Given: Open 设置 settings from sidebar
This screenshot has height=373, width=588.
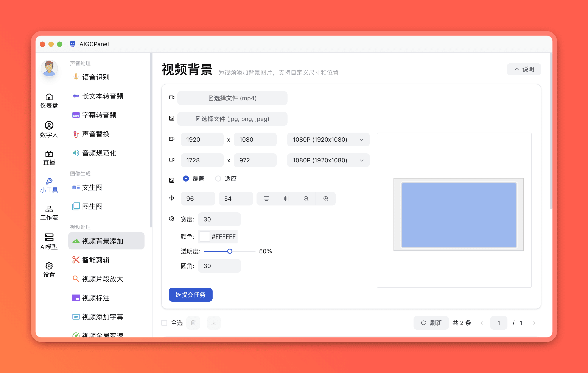Looking at the screenshot, I should pos(49,270).
